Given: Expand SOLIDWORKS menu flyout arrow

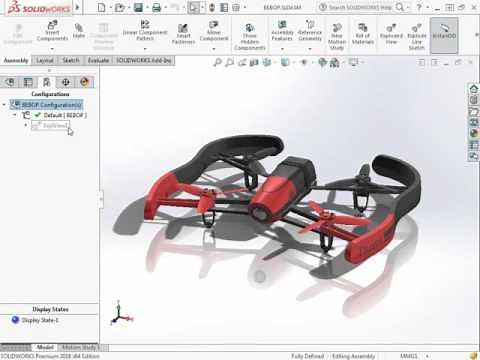Looking at the screenshot, I should [x=77, y=7].
